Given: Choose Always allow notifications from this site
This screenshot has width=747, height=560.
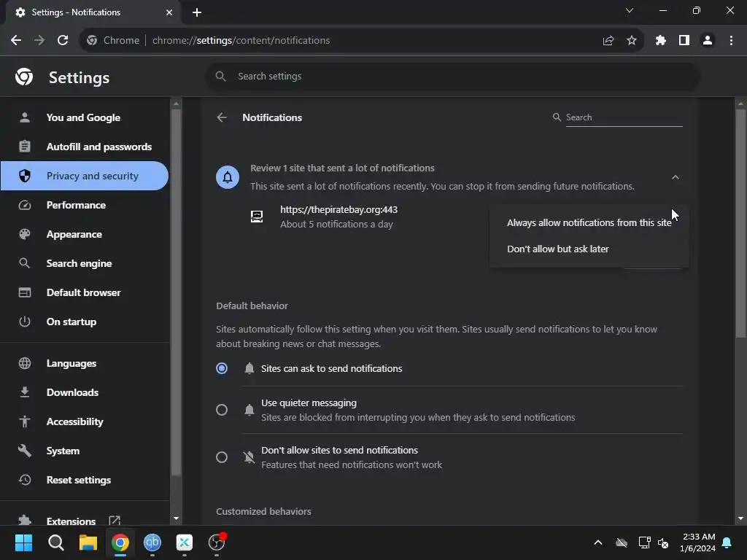Looking at the screenshot, I should click(x=589, y=223).
